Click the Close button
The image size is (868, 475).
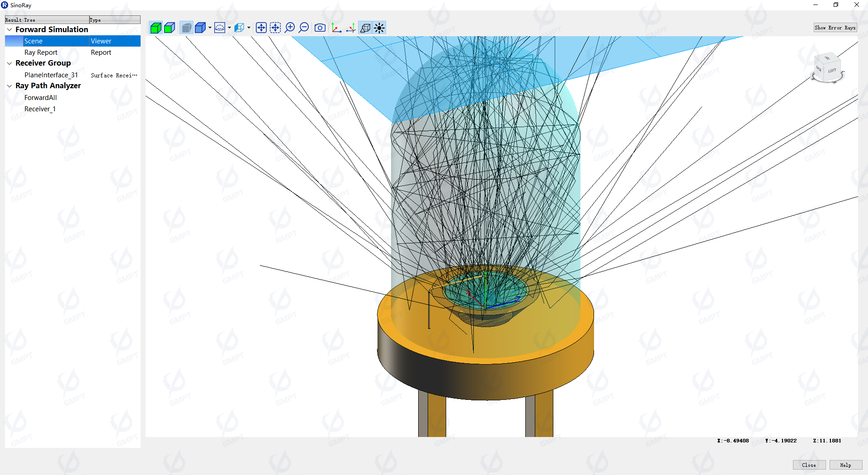[x=809, y=465]
